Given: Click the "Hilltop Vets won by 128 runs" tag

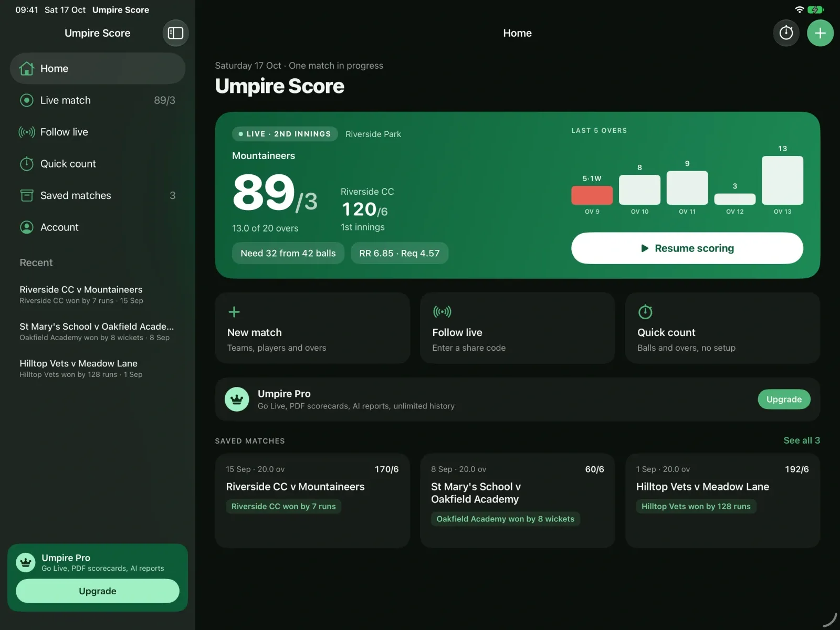Looking at the screenshot, I should tap(696, 507).
